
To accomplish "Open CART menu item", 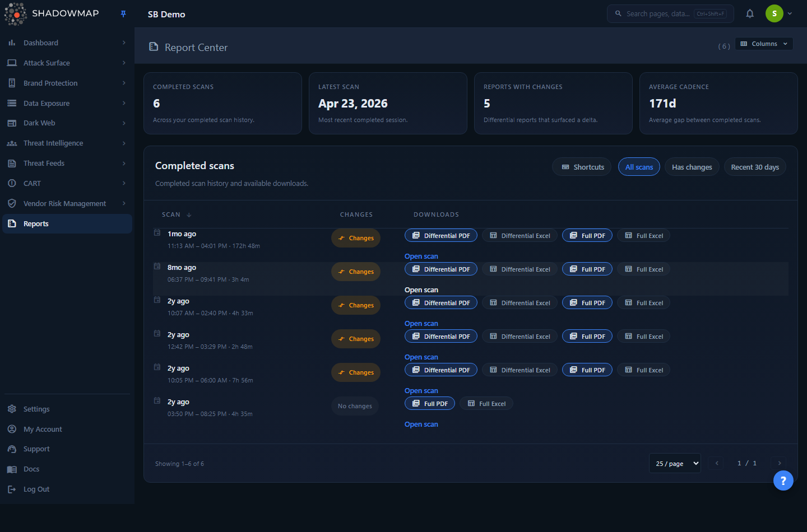I will [x=67, y=183].
